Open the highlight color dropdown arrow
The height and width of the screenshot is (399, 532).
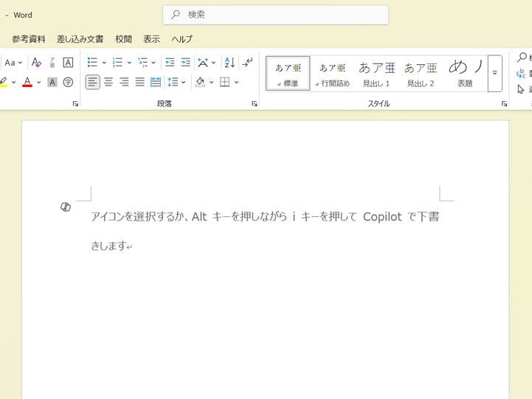(13, 83)
